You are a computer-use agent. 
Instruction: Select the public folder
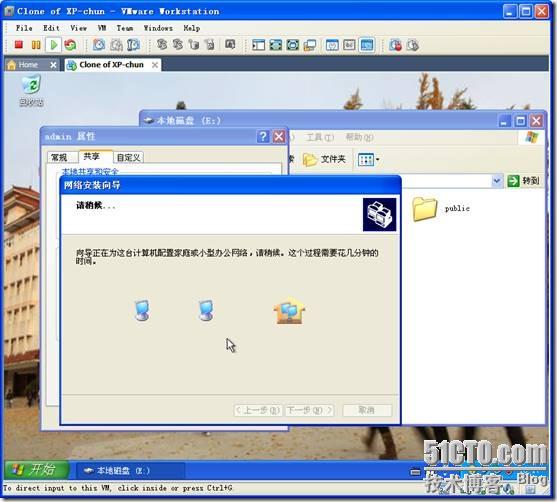click(x=441, y=209)
